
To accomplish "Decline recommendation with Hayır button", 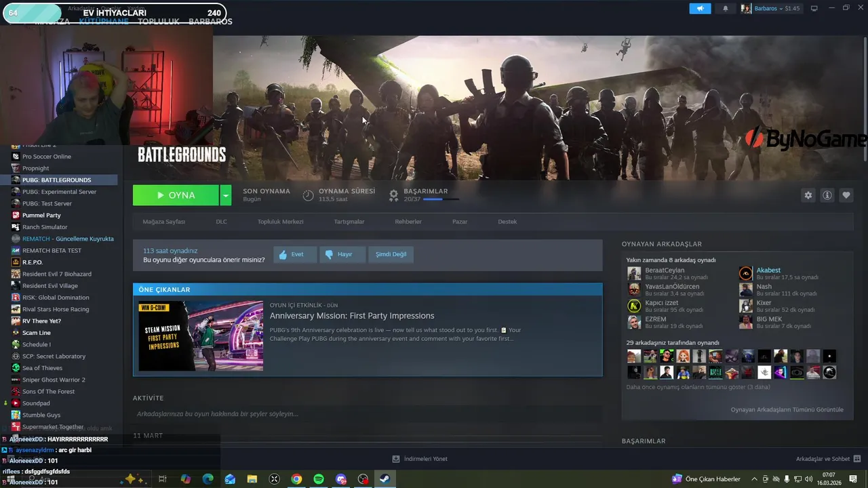I will pyautogui.click(x=342, y=254).
